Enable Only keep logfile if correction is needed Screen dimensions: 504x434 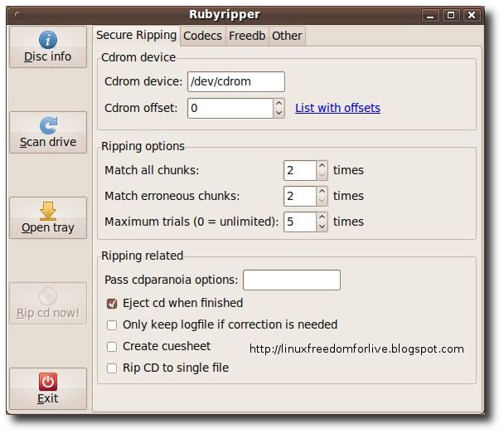click(x=112, y=325)
